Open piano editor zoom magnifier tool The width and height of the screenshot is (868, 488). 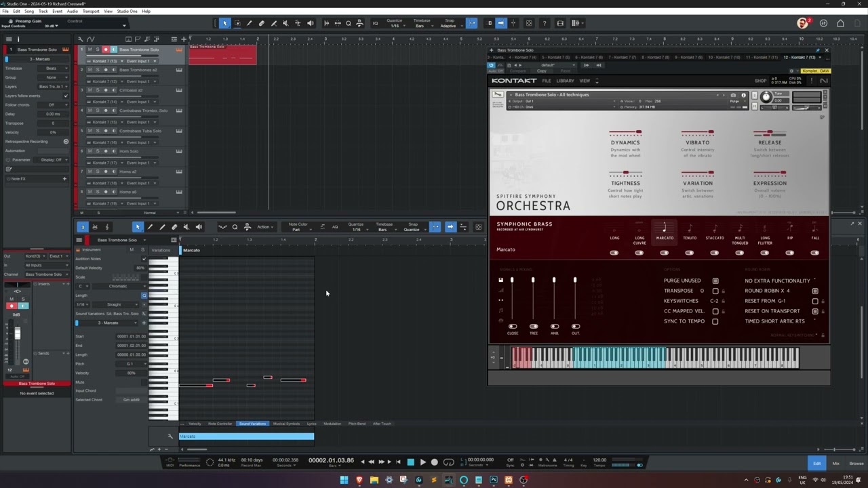pos(235,227)
